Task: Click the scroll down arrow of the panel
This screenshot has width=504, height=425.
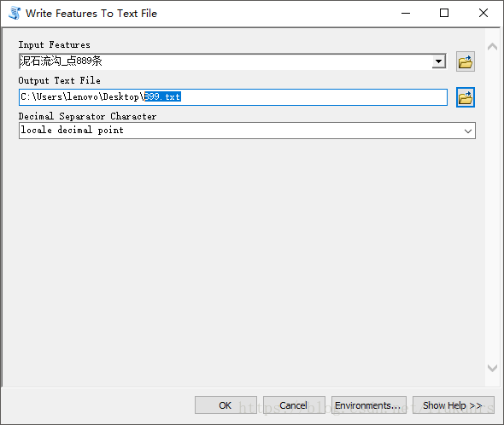Action: pyautogui.click(x=492, y=368)
